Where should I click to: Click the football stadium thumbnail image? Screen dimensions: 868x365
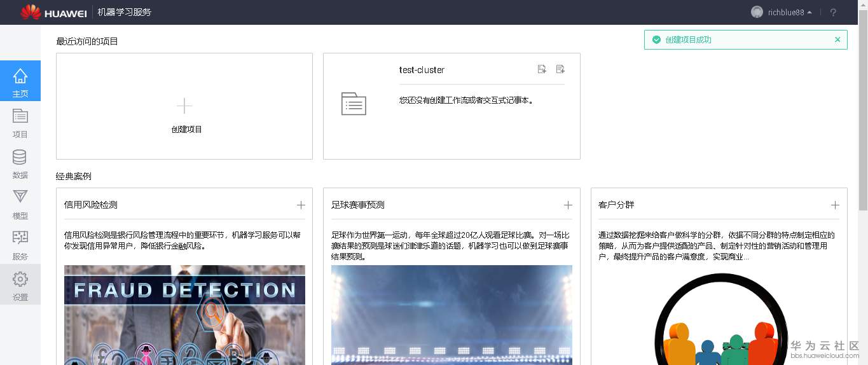[x=451, y=315]
